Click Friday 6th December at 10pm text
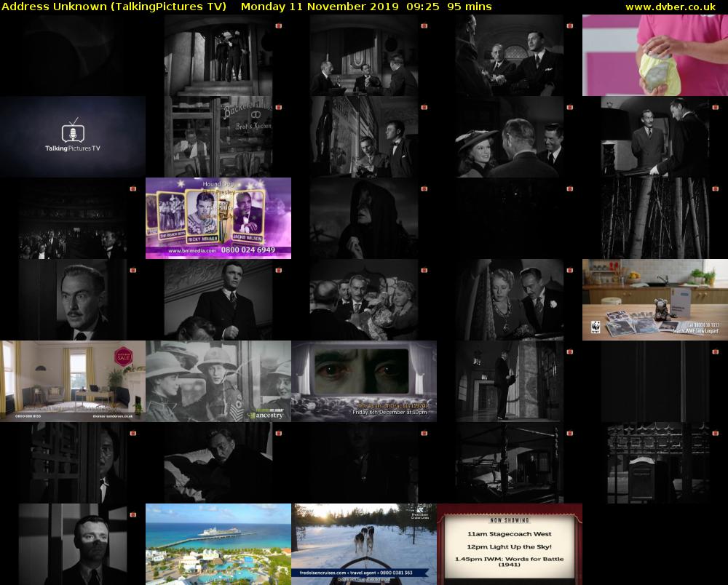Viewport: 728px width, 585px height. click(x=389, y=413)
